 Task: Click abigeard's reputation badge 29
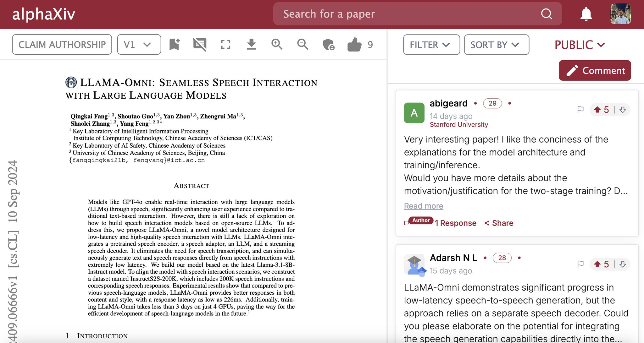[x=492, y=103]
